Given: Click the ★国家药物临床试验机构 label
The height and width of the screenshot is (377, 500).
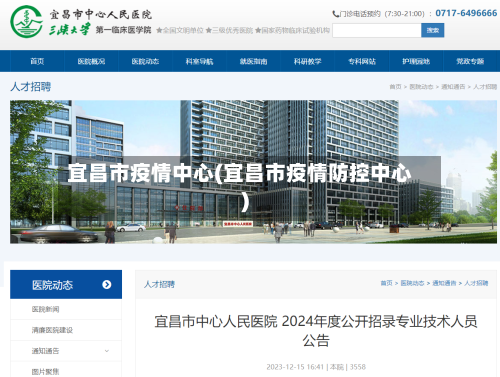Looking at the screenshot, I should click(292, 30).
